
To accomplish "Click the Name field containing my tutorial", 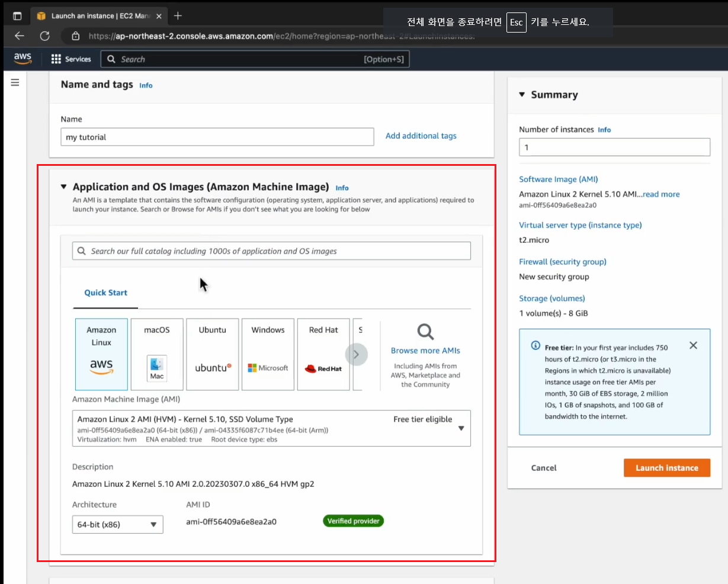I will 217,137.
